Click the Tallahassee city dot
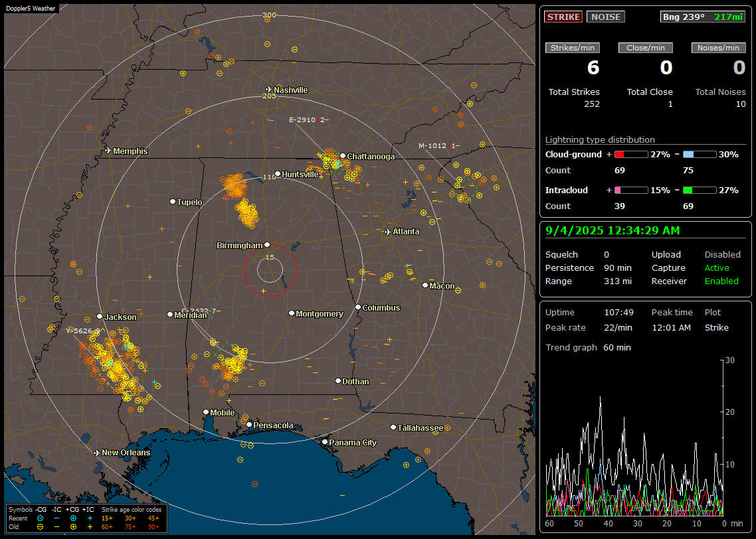Screen dimensions: 756x539 [393, 427]
